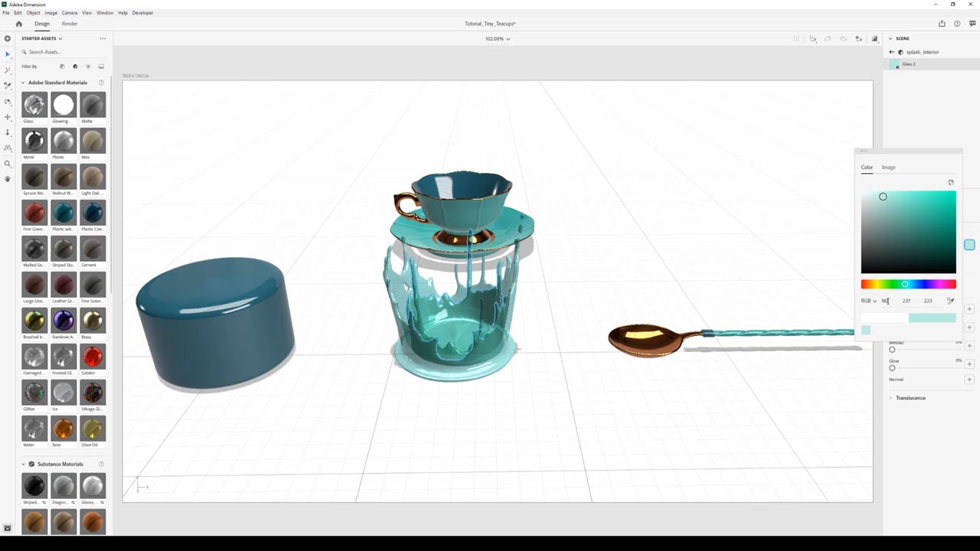Adjust the rainbow hue slider

click(x=908, y=285)
